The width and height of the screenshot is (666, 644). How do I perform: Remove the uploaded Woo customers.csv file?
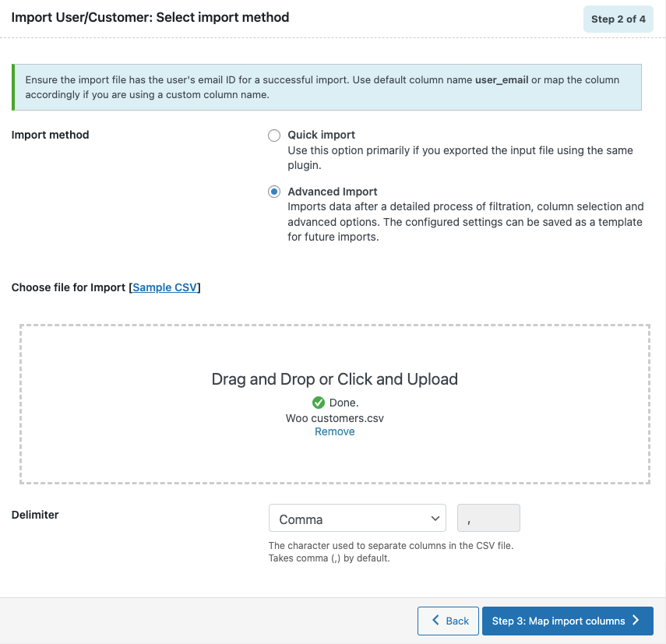(x=335, y=431)
